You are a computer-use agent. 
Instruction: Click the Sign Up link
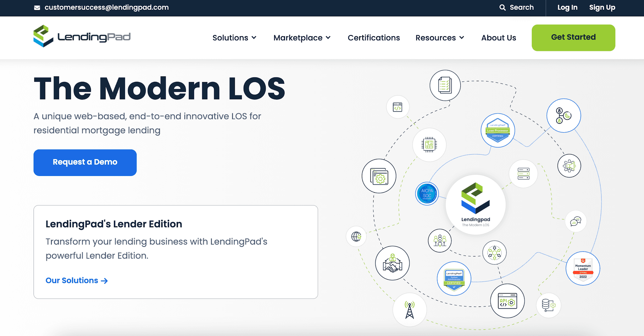point(602,8)
